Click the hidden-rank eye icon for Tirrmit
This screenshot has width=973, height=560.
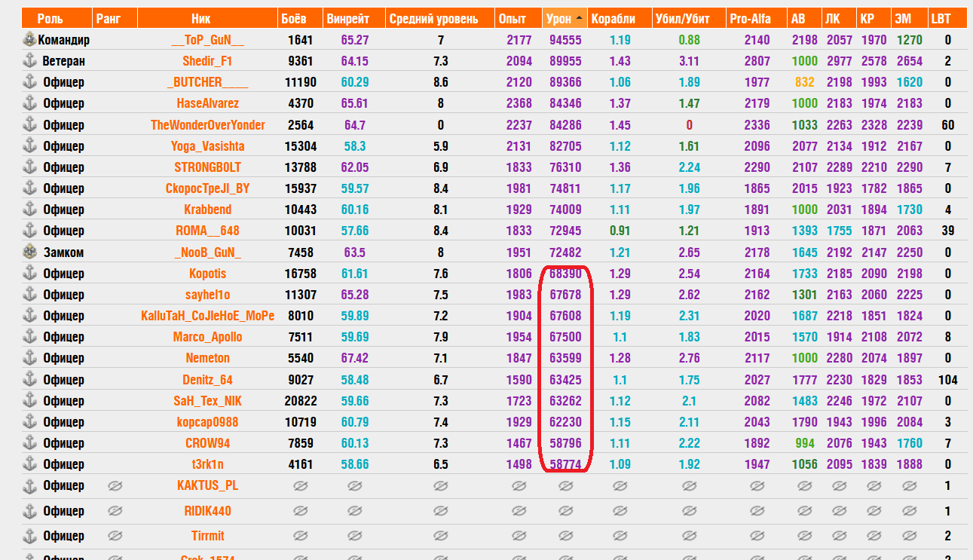tap(115, 536)
